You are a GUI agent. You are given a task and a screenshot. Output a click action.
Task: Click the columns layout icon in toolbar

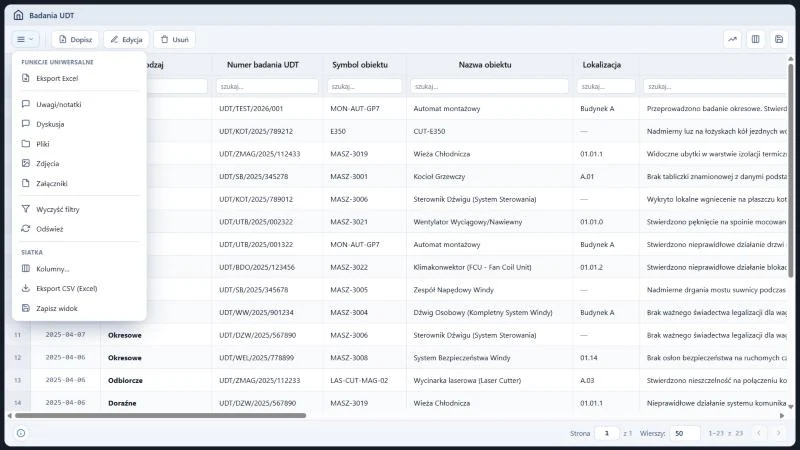pyautogui.click(x=756, y=39)
